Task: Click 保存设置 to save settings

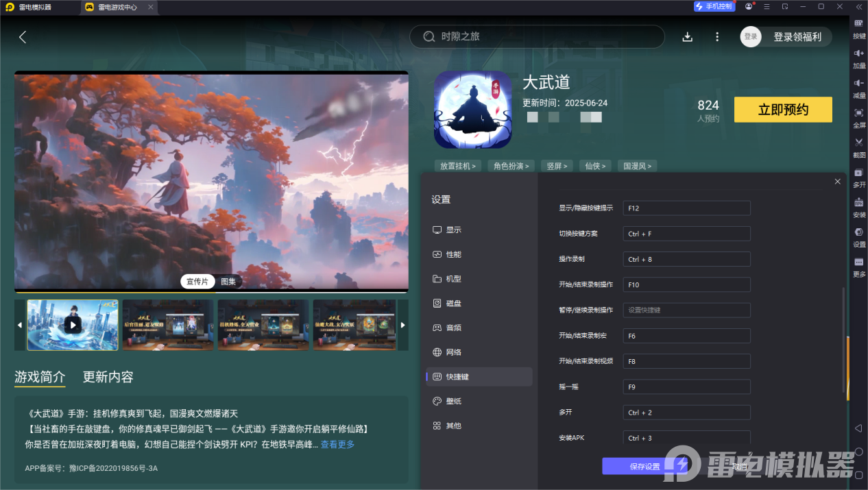Action: pyautogui.click(x=644, y=467)
